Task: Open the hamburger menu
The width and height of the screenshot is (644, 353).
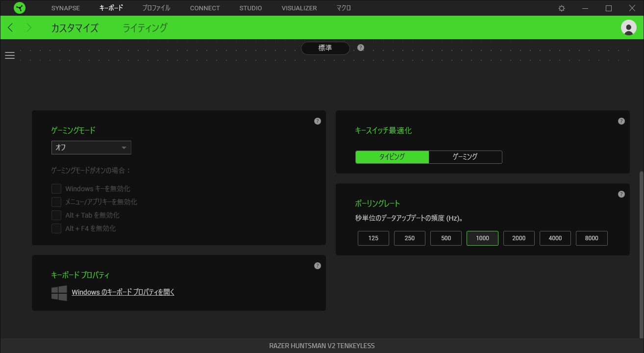Action: pos(10,55)
